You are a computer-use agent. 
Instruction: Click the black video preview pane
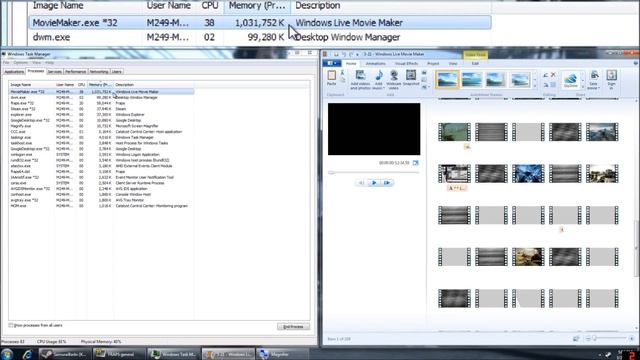(x=374, y=129)
